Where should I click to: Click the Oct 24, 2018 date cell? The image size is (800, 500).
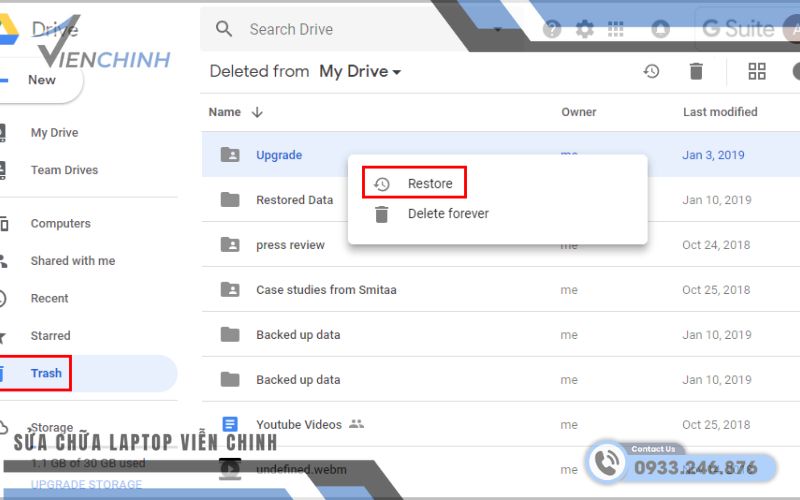point(716,245)
